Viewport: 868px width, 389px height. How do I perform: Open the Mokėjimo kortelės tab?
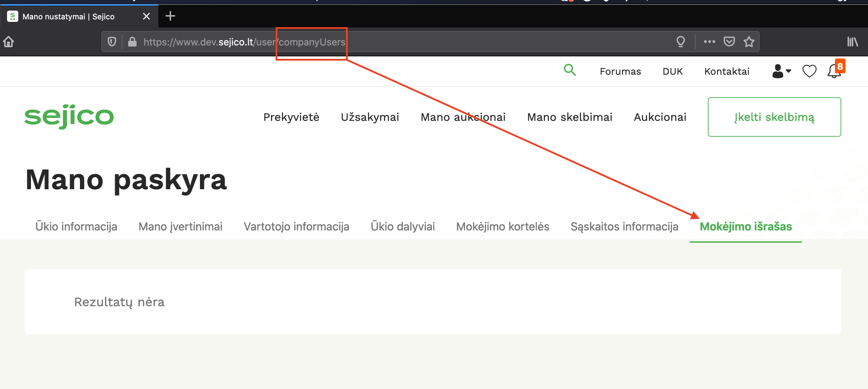tap(503, 227)
